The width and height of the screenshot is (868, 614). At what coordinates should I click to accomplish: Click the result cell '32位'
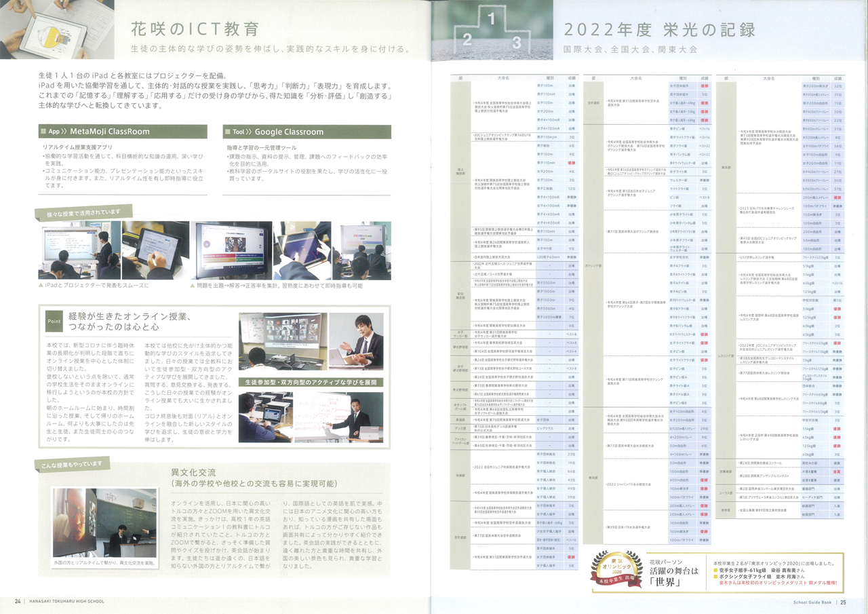click(x=838, y=86)
